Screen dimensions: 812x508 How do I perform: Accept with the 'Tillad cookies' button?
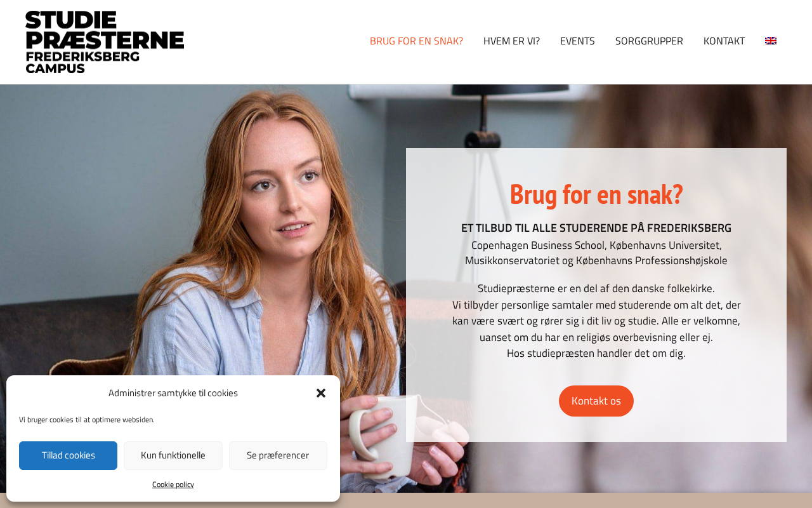pos(69,455)
